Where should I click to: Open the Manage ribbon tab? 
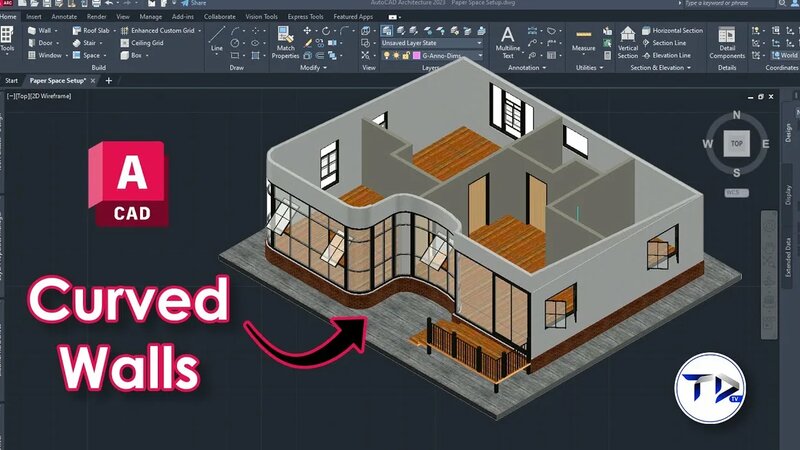(x=151, y=17)
